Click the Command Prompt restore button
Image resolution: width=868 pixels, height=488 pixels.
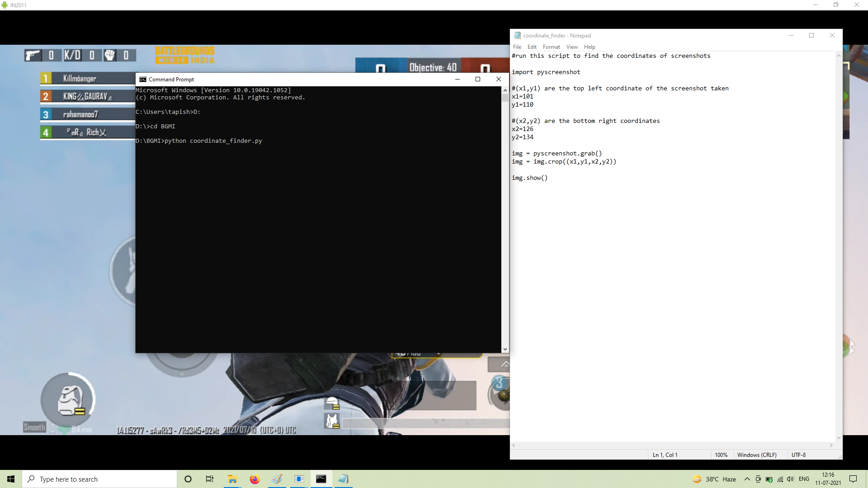pos(477,79)
